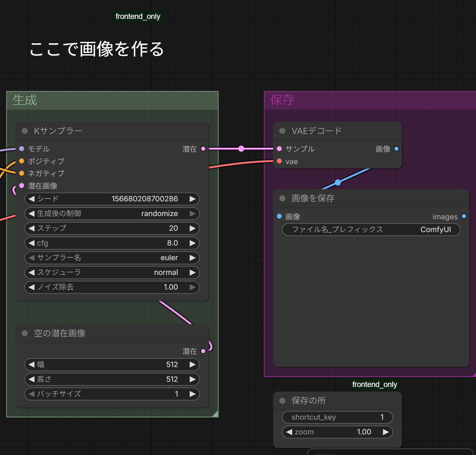The height and width of the screenshot is (455, 476).
Task: Open the サンプラー名 euler combo box
Action: pyautogui.click(x=112, y=258)
